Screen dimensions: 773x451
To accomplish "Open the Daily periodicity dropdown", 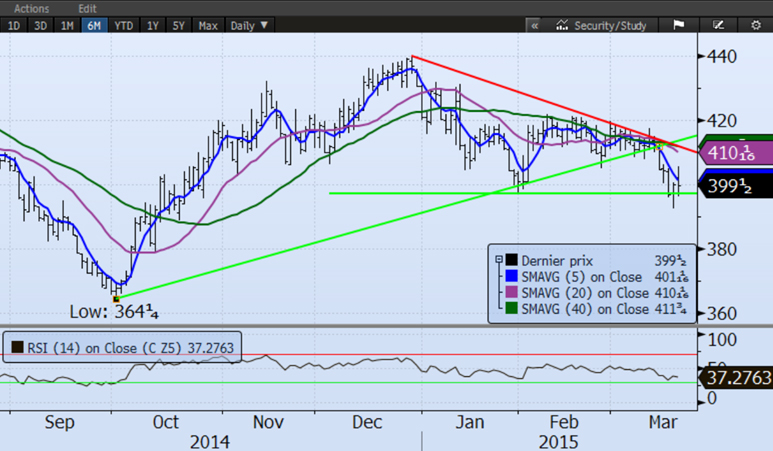I will 250,25.
